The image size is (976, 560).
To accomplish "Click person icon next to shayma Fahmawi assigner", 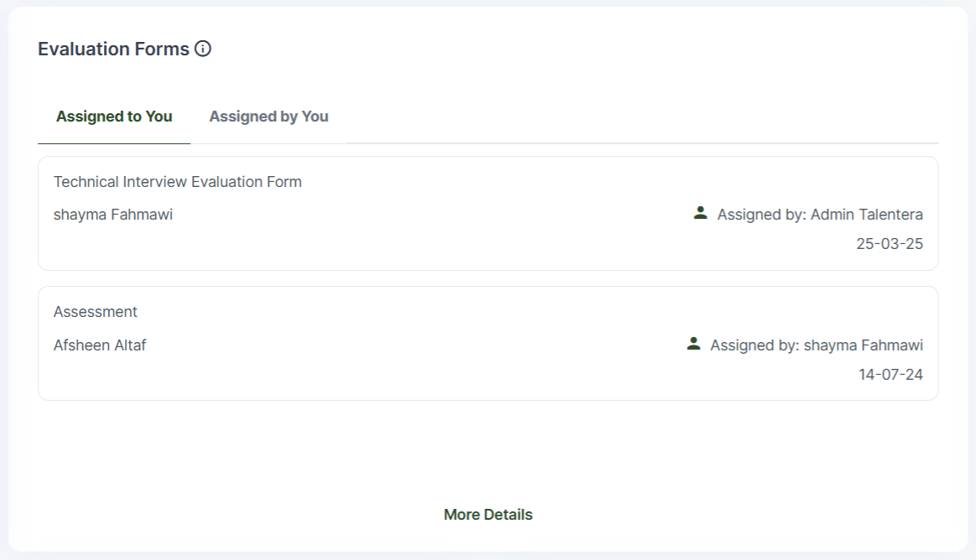I will coord(693,344).
